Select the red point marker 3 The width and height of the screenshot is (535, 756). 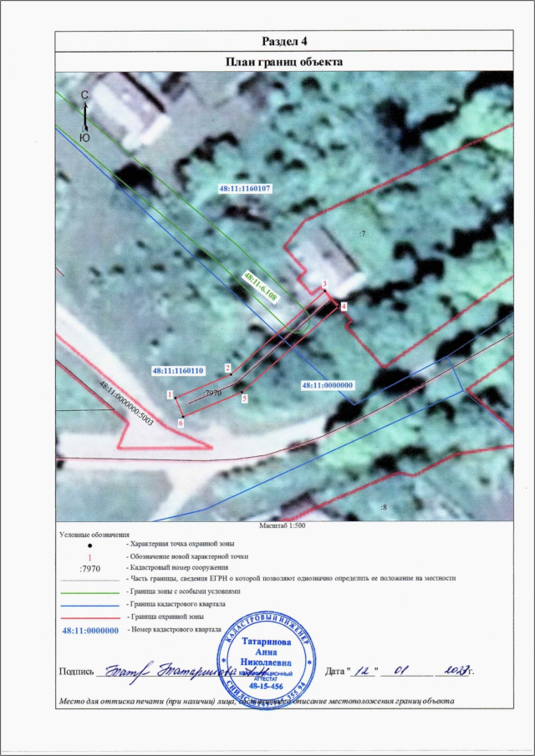click(x=324, y=286)
